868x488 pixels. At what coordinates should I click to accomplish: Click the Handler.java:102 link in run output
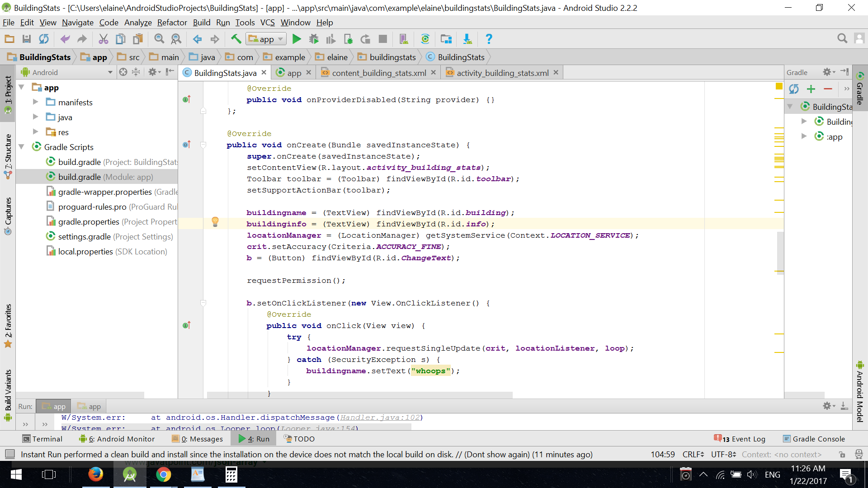380,418
